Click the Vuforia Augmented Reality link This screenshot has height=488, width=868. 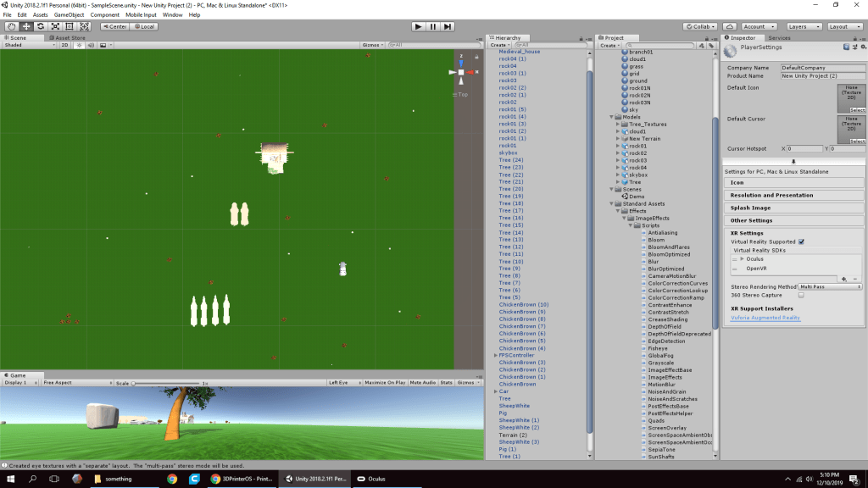[765, 318]
